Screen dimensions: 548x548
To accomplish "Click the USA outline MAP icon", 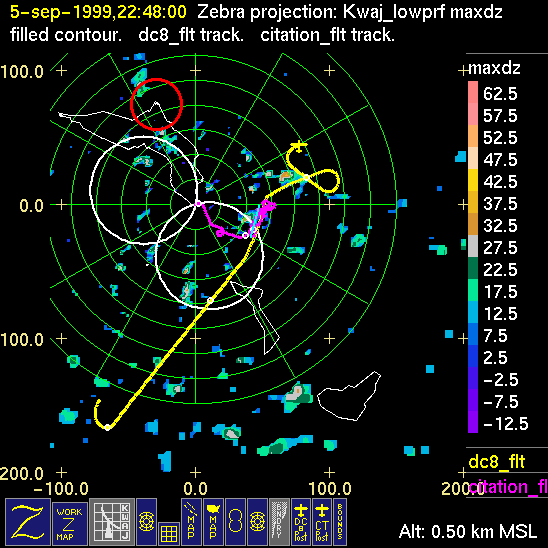I will pyautogui.click(x=213, y=521).
